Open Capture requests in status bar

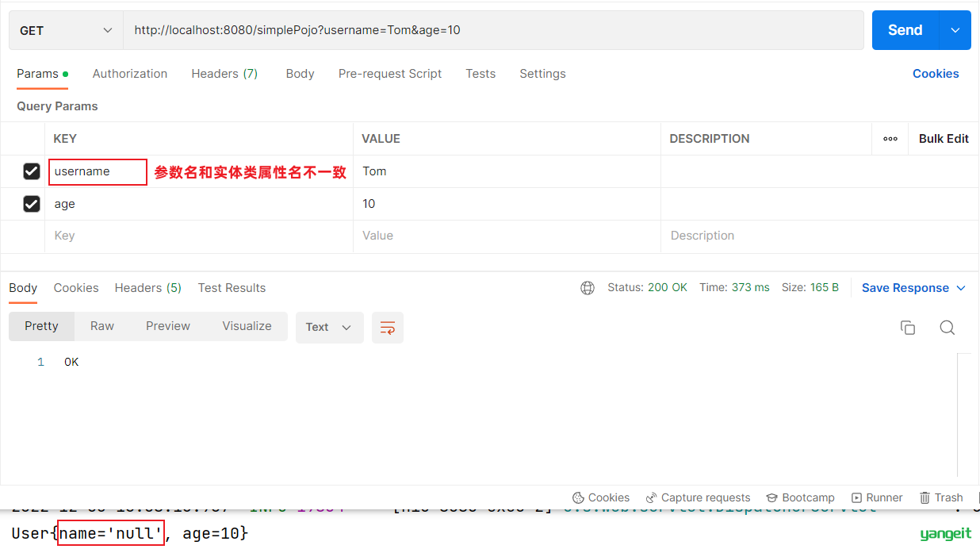pos(698,497)
